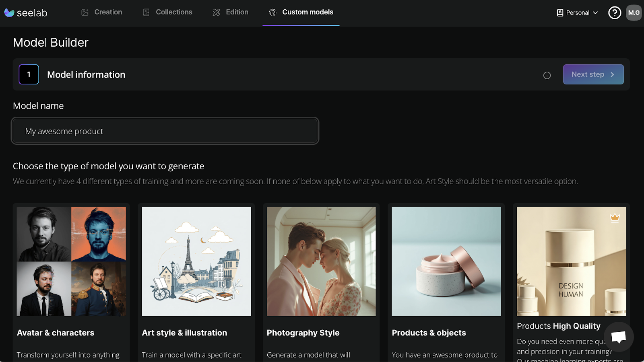This screenshot has width=644, height=362.
Task: Click the Edition scissors icon
Action: (x=216, y=12)
